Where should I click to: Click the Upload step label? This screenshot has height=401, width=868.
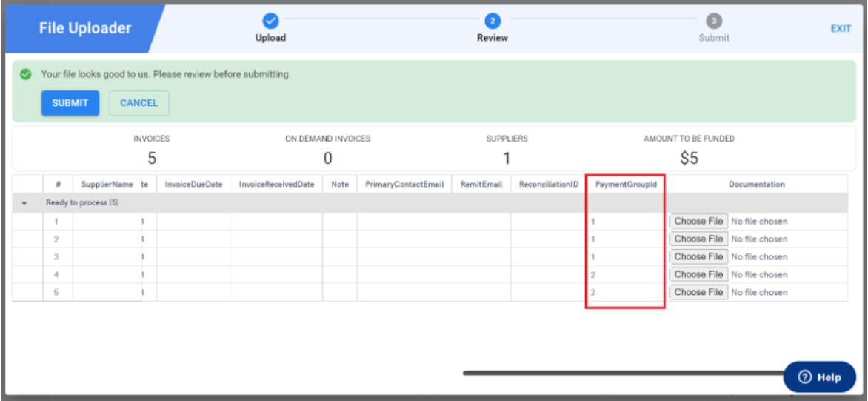(x=270, y=39)
